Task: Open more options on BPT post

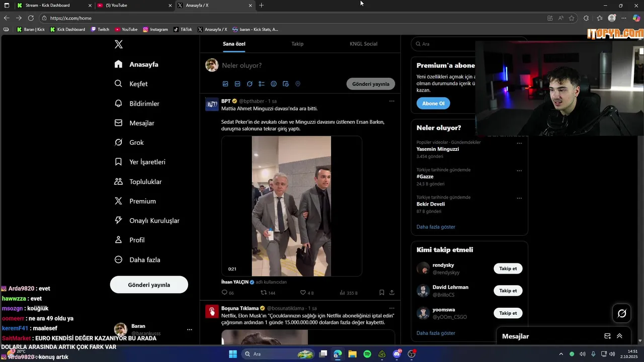Action: point(392,101)
